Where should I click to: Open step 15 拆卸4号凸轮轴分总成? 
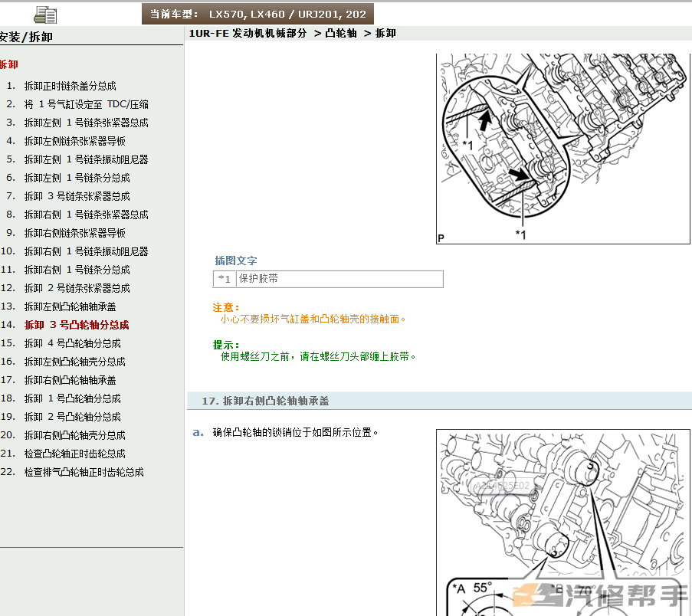[72, 343]
